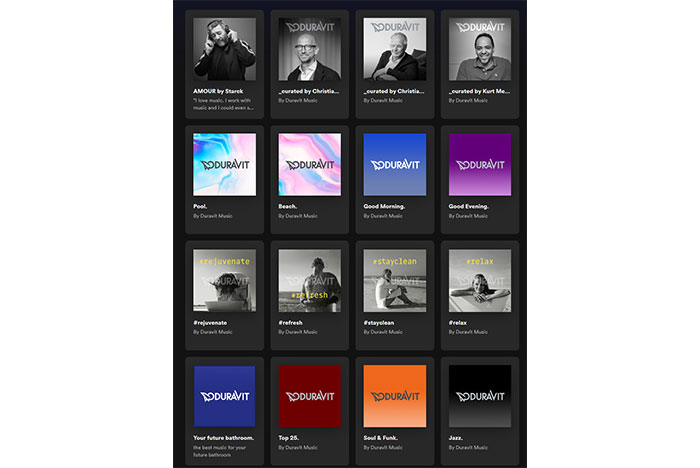Choose the purple Good Evening. playlist cover
Image resolution: width=700 pixels, height=468 pixels.
(x=480, y=165)
